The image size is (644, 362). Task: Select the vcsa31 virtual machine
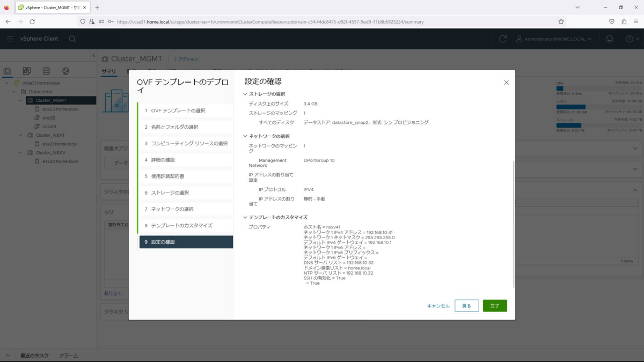click(x=49, y=127)
